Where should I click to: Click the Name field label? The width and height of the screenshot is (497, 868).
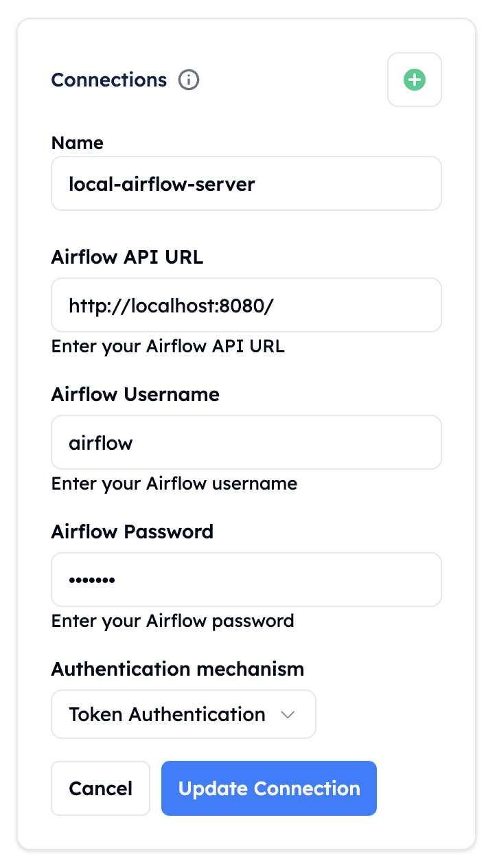pyautogui.click(x=78, y=143)
